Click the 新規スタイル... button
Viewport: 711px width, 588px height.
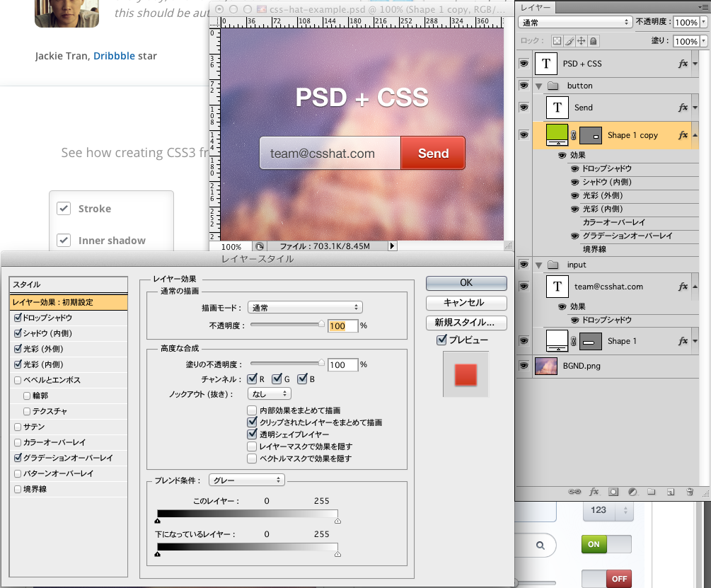(x=466, y=323)
